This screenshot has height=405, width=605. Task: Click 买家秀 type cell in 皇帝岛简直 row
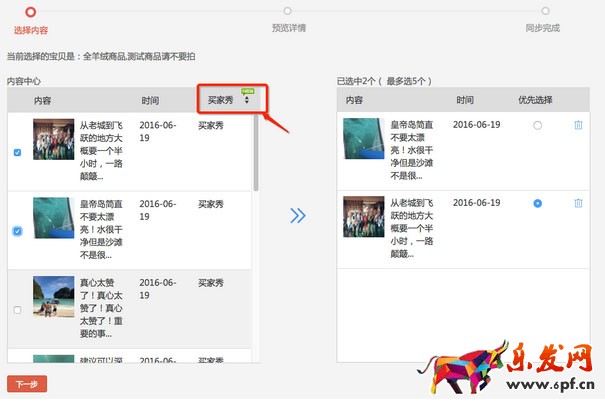click(x=211, y=204)
